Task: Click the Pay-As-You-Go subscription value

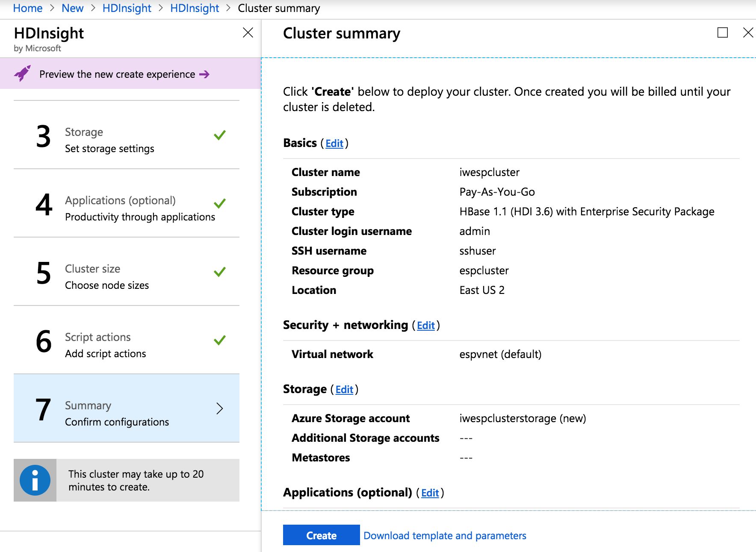Action: coord(497,192)
